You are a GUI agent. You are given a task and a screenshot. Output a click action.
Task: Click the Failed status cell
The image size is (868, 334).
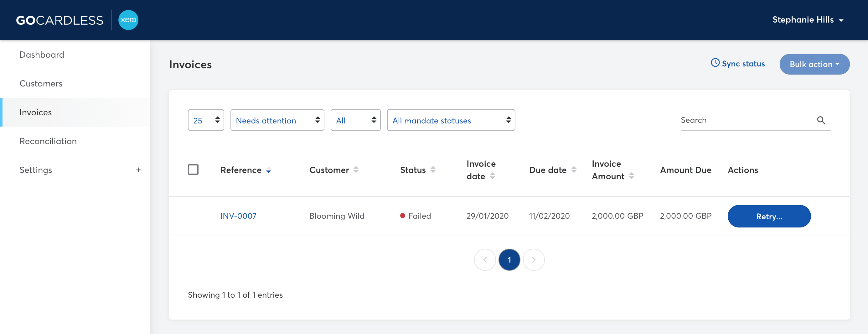416,216
